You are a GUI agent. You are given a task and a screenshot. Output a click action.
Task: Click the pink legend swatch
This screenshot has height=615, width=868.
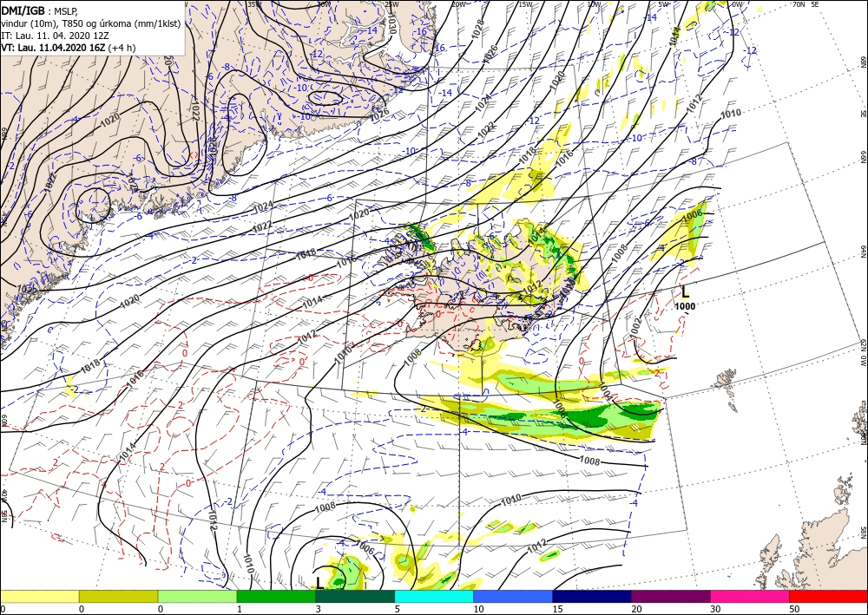[x=750, y=596]
